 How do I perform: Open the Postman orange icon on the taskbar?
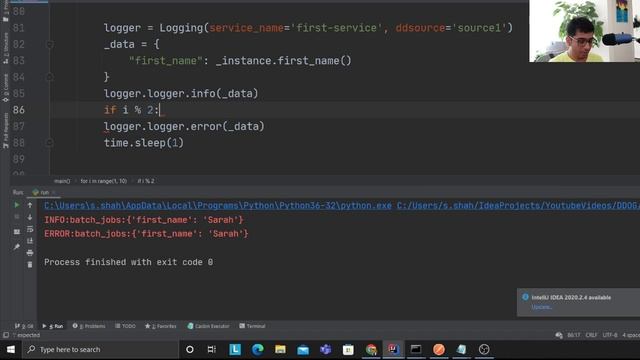tap(439, 349)
